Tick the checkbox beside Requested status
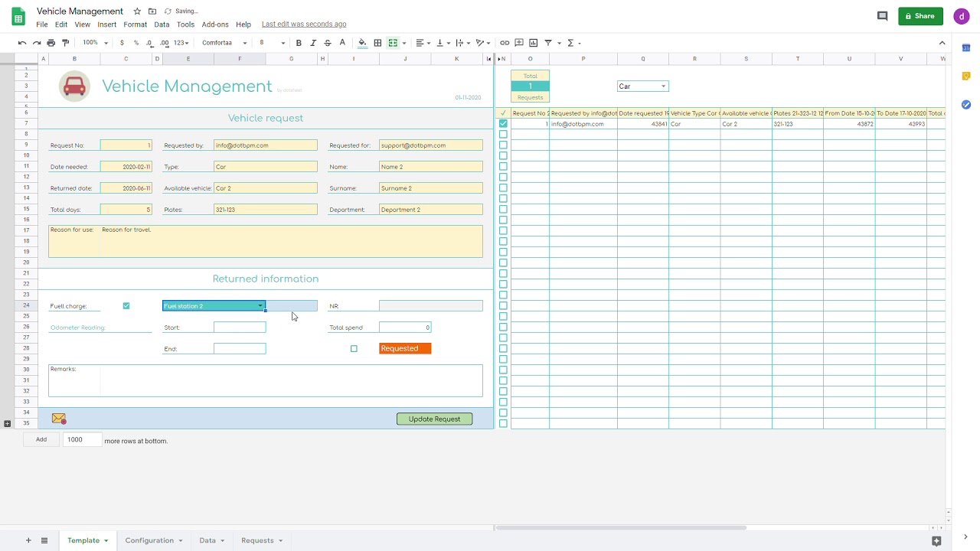Viewport: 980px width, 551px height. click(x=354, y=349)
